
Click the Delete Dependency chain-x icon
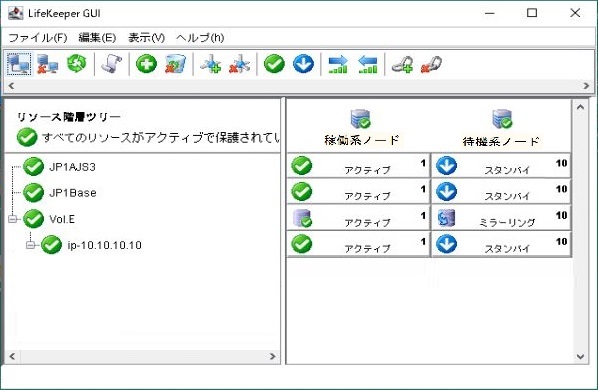[x=431, y=64]
